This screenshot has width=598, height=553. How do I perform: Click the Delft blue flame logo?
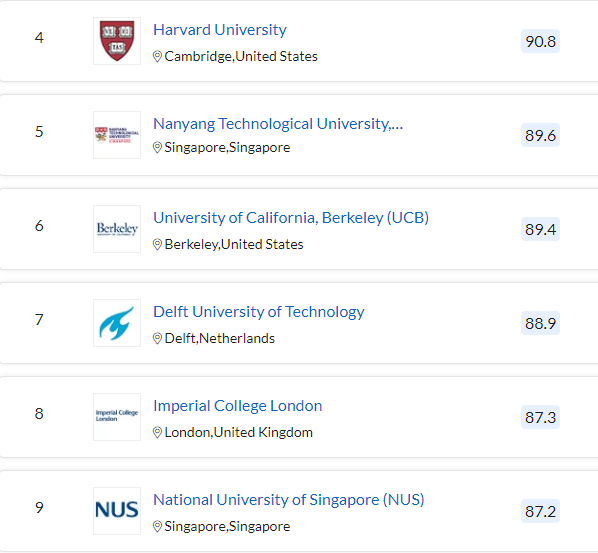tap(117, 323)
